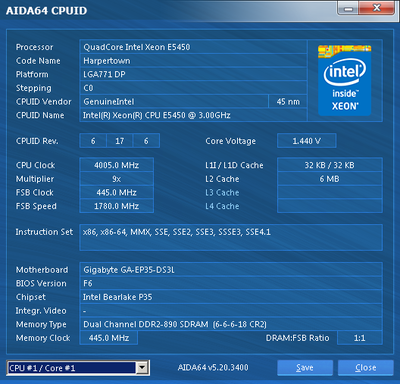Click the dropdown arrow of core selector

142,368
